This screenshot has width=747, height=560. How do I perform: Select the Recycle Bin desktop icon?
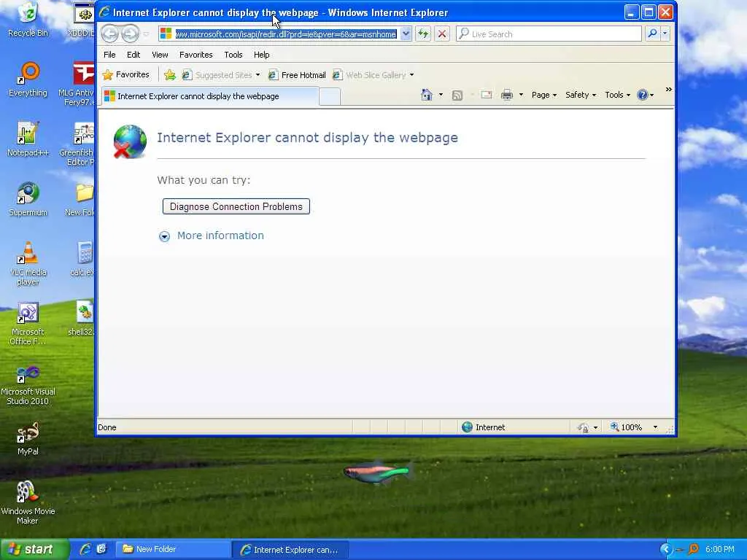[x=28, y=20]
